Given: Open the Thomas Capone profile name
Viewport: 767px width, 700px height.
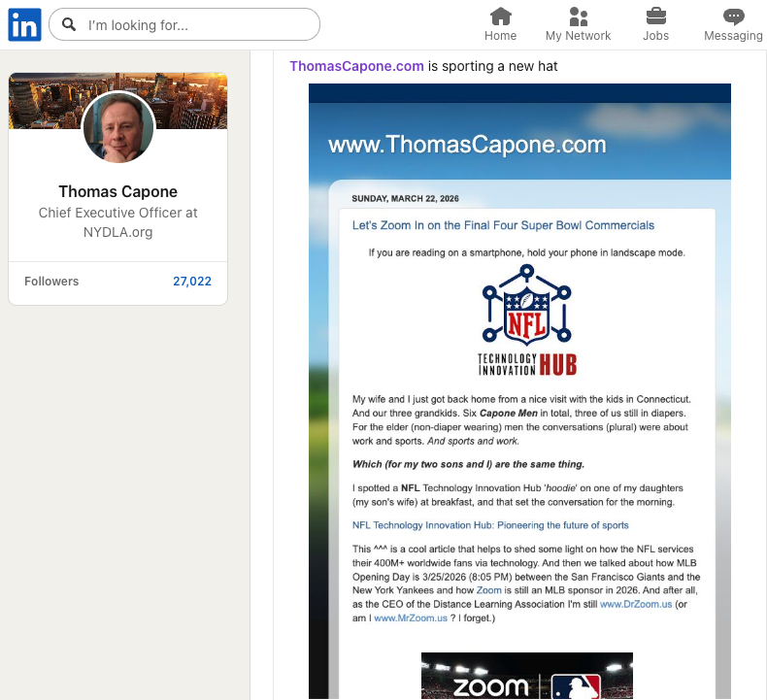Looking at the screenshot, I should 117,191.
